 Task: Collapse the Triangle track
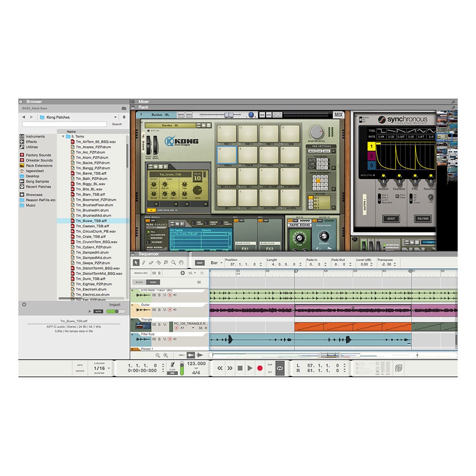pyautogui.click(x=133, y=320)
